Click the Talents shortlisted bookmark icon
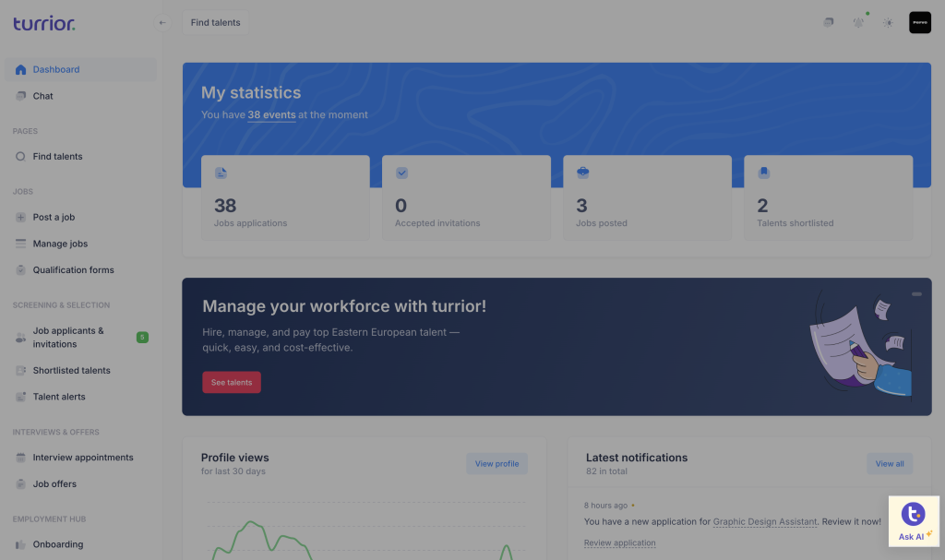The image size is (945, 560). click(763, 173)
